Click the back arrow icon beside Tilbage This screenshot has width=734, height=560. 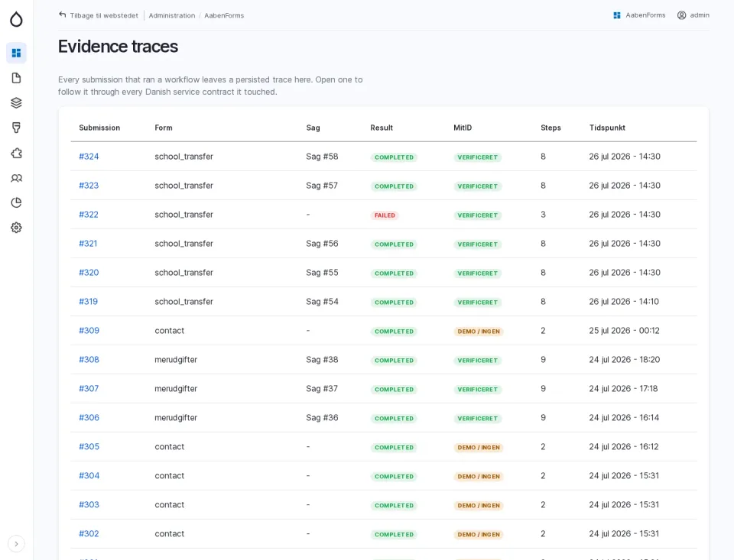pos(62,15)
